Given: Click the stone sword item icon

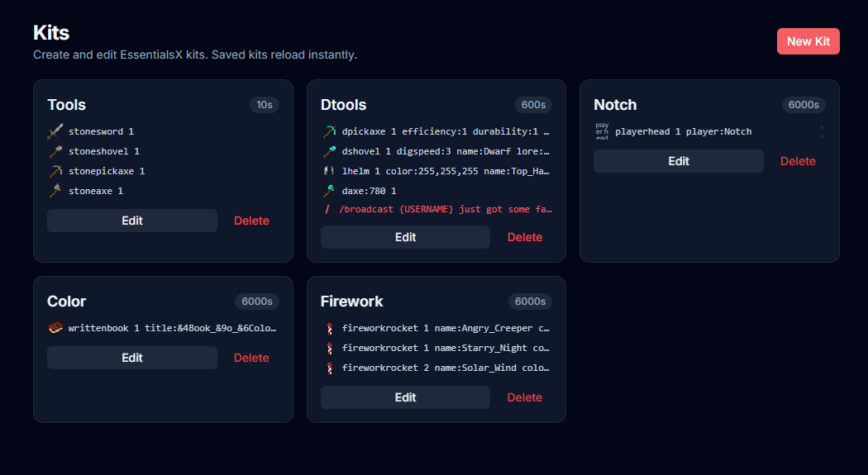Looking at the screenshot, I should (55, 131).
